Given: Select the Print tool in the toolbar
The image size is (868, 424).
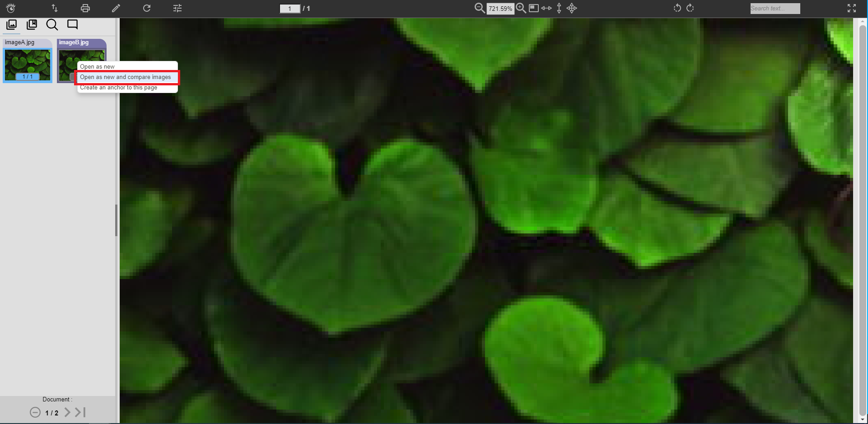Looking at the screenshot, I should point(85,8).
